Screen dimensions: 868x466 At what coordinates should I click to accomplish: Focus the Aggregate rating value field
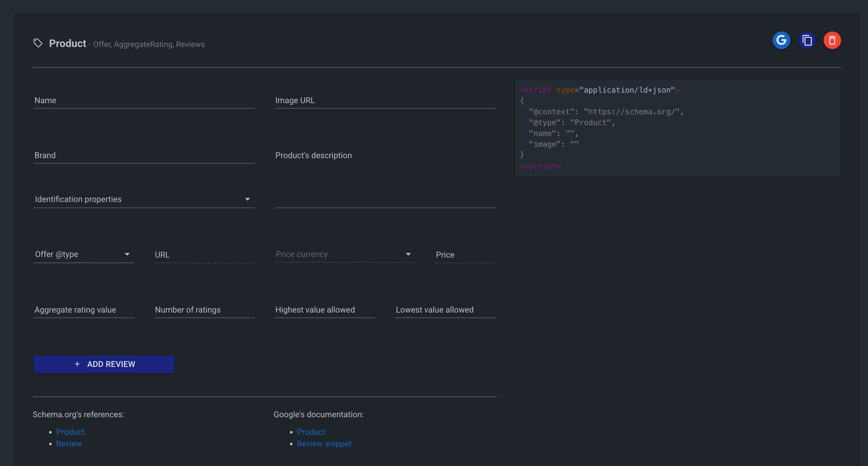coord(84,310)
